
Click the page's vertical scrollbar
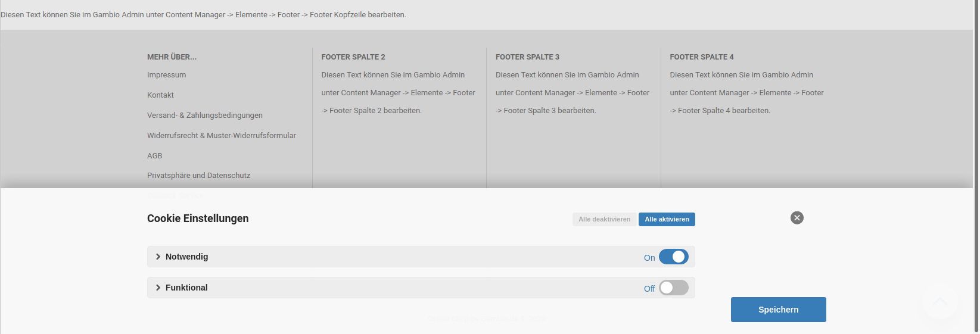976,167
